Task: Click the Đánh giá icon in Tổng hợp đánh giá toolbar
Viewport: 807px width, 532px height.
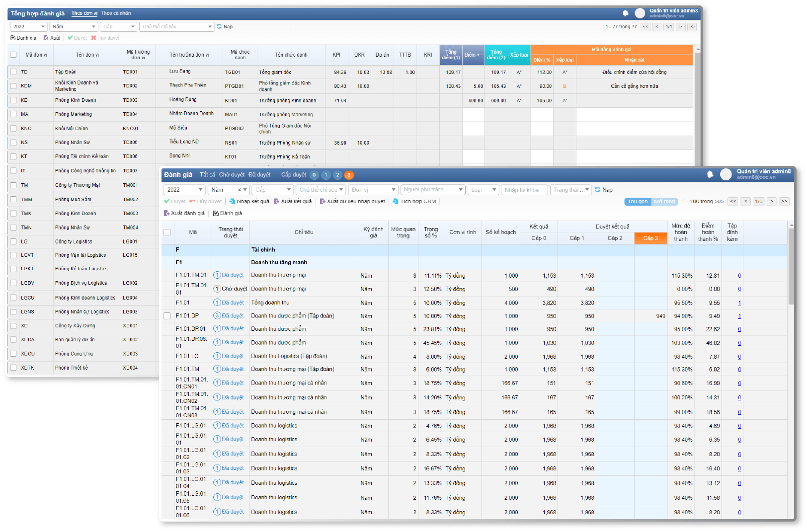Action: click(x=13, y=38)
